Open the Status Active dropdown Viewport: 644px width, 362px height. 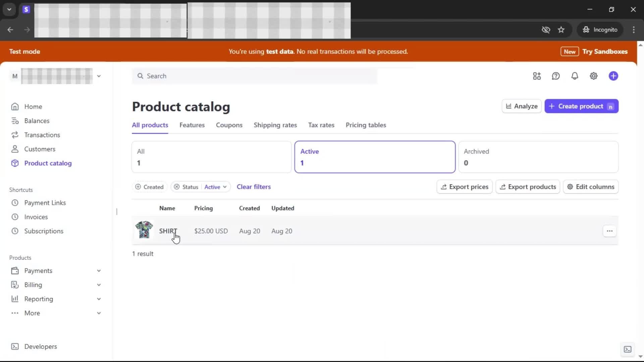pos(215,187)
